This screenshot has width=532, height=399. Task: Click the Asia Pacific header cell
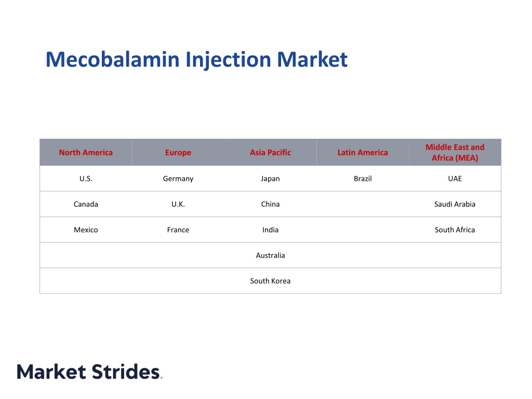[270, 152]
